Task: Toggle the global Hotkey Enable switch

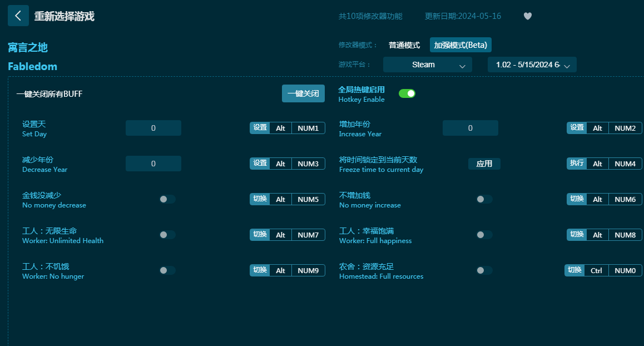Action: tap(407, 93)
